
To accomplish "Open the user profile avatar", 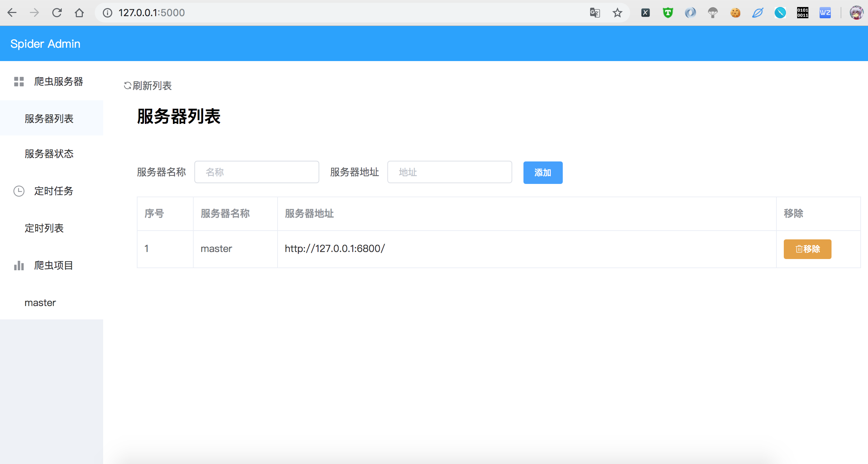I will (x=856, y=13).
